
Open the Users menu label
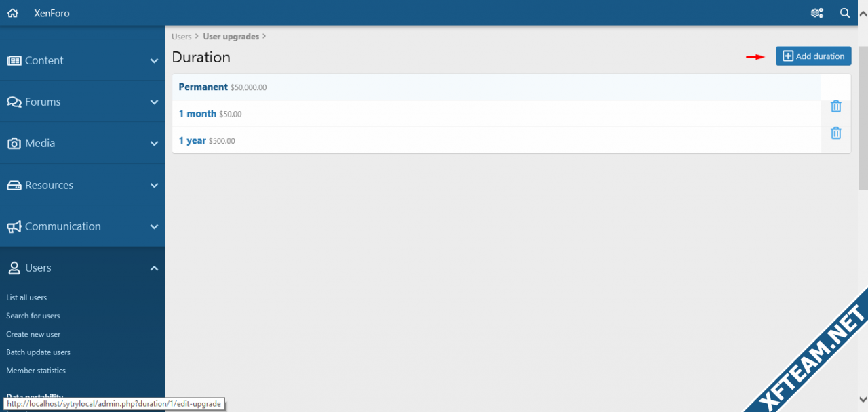tap(38, 268)
